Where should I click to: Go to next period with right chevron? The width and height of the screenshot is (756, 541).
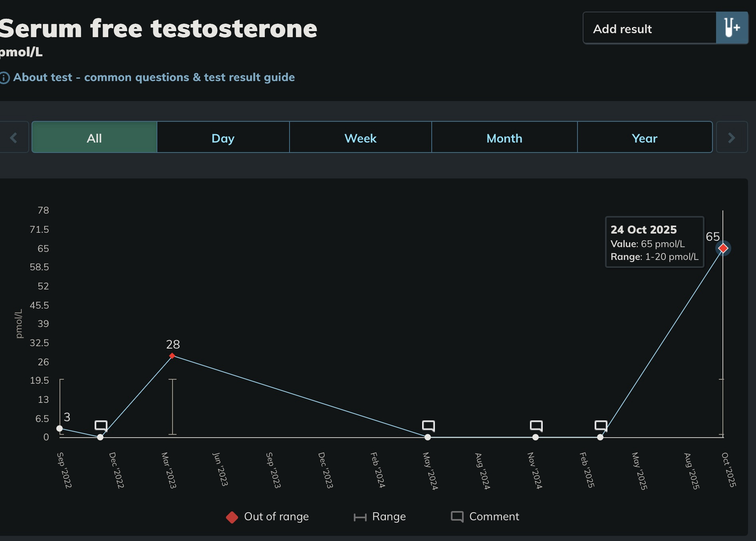coord(731,138)
